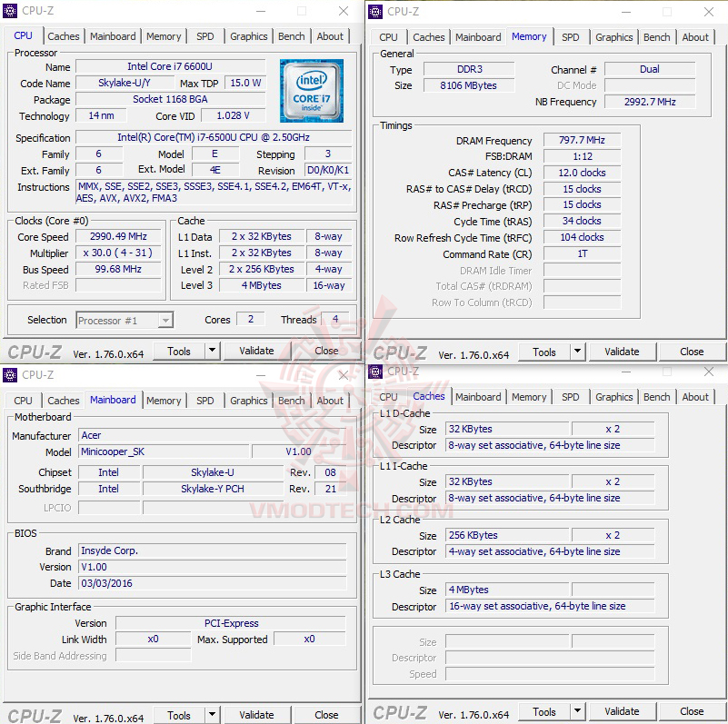This screenshot has height=724, width=728.
Task: Click the BIOS Version field showing V1.00
Action: (x=209, y=567)
